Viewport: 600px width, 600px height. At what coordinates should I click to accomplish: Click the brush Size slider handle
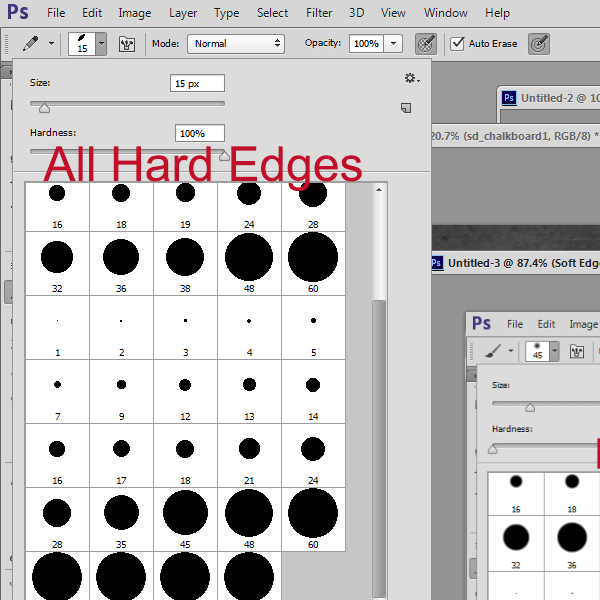44,107
